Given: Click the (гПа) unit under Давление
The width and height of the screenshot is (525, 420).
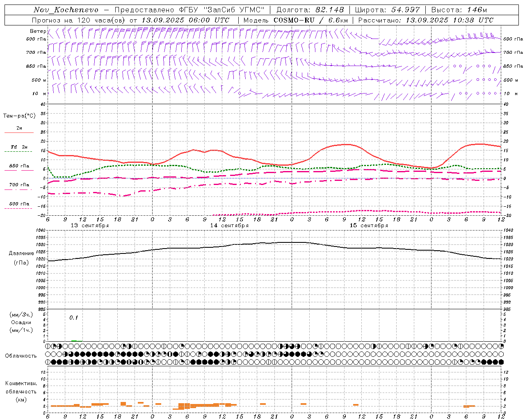Looking at the screenshot, I should [x=21, y=263].
